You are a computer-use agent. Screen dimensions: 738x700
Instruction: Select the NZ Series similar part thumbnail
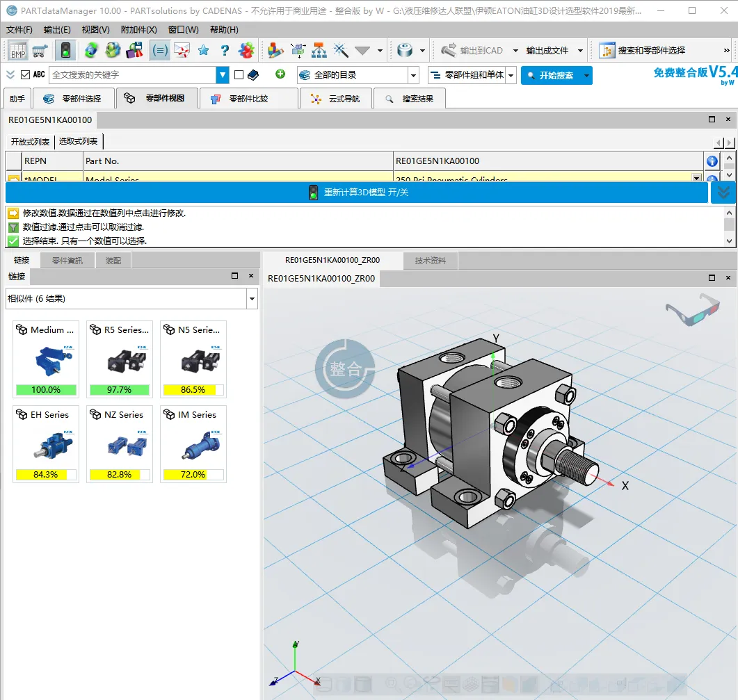click(x=120, y=444)
